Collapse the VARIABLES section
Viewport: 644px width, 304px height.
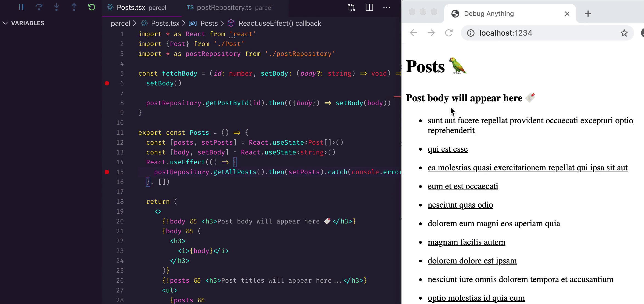(x=5, y=23)
